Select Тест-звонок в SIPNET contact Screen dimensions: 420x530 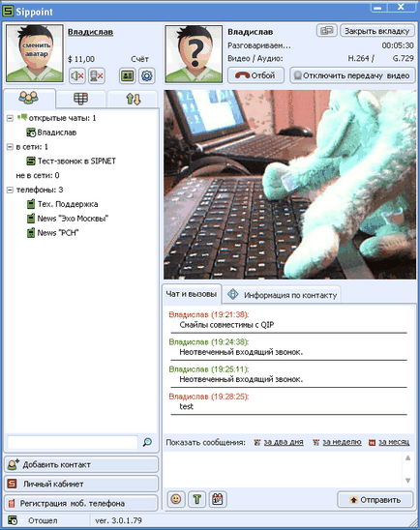coord(72,161)
